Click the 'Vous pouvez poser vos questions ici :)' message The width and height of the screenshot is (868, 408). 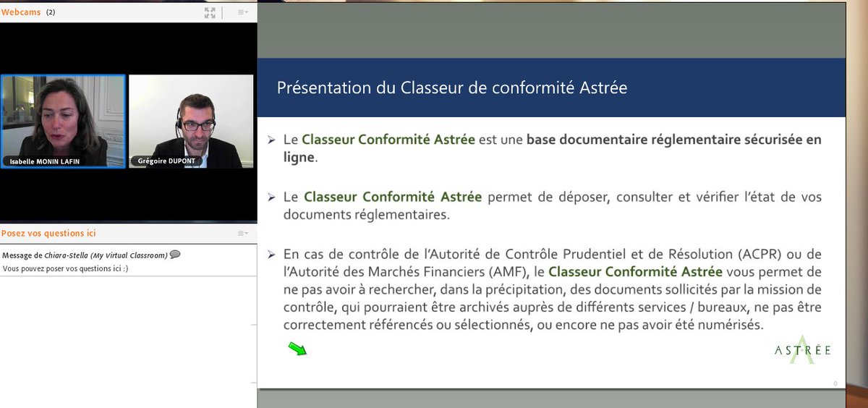tap(65, 269)
